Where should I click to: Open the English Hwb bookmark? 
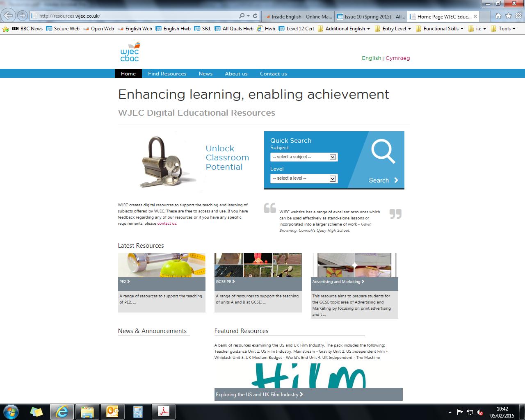(173, 29)
